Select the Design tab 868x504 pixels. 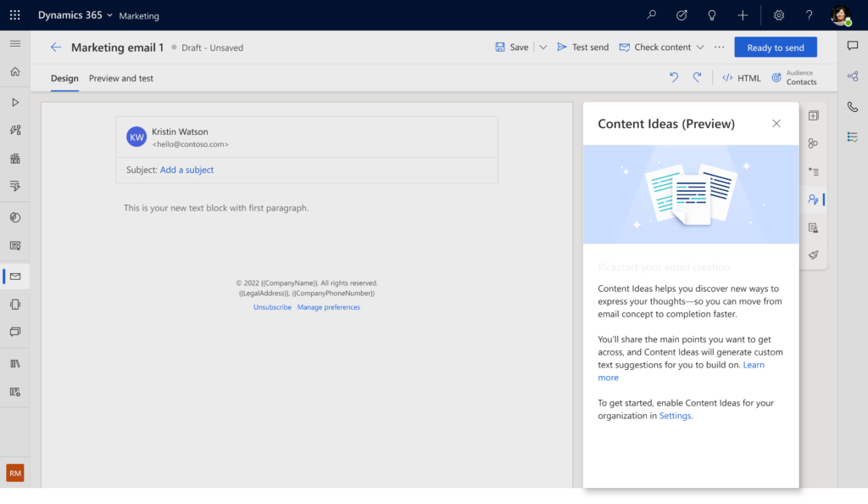point(64,78)
